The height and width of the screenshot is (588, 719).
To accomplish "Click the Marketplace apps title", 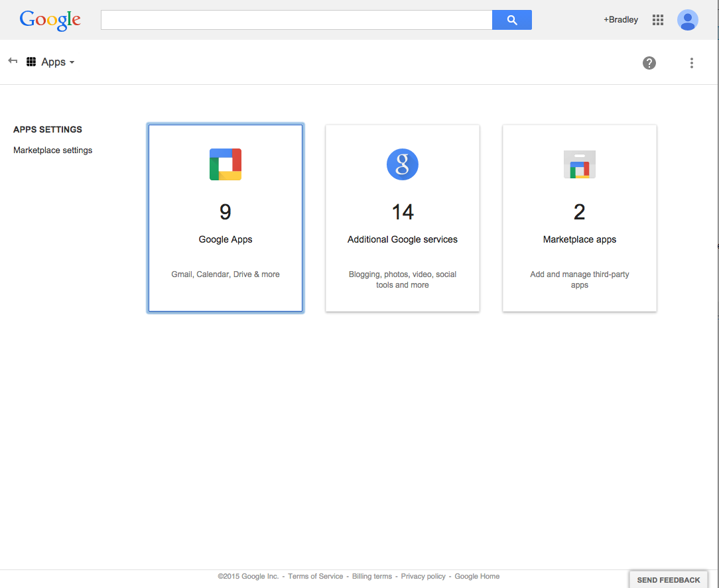I will (579, 239).
